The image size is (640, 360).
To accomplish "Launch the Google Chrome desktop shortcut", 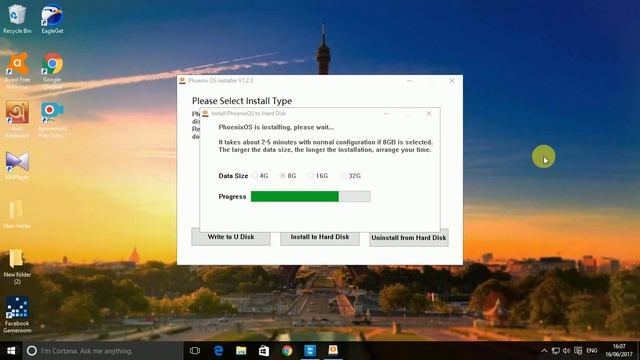I will (52, 70).
